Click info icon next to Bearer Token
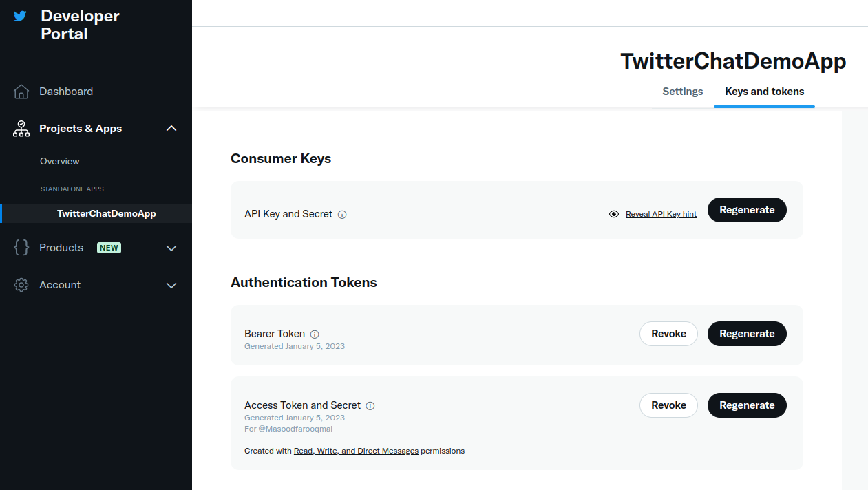This screenshot has height=490, width=868. (x=315, y=334)
